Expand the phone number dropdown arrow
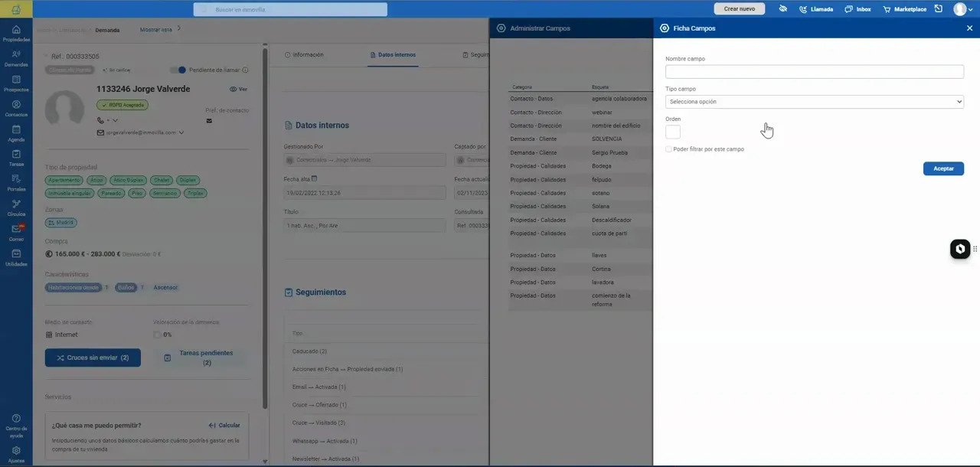The width and height of the screenshot is (980, 467). tap(116, 120)
